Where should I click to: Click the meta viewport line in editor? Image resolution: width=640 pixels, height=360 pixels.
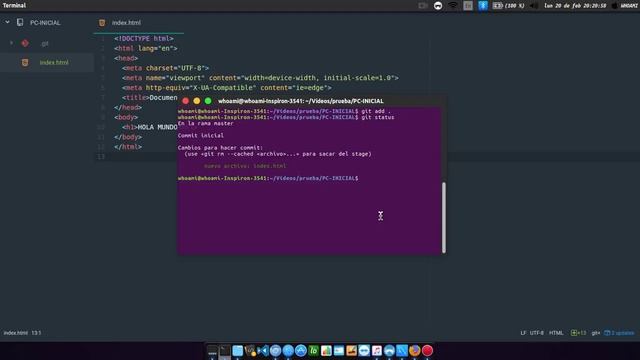260,78
